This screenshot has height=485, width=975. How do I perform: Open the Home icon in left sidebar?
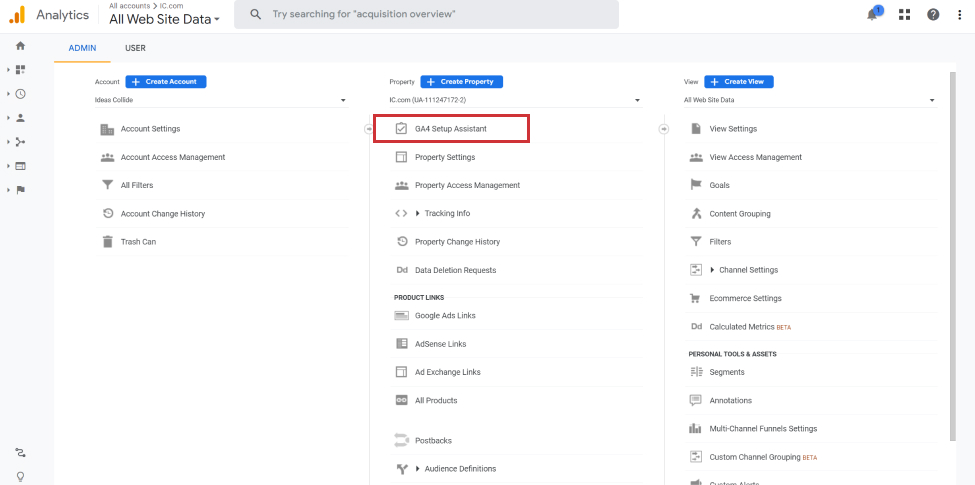(21, 46)
